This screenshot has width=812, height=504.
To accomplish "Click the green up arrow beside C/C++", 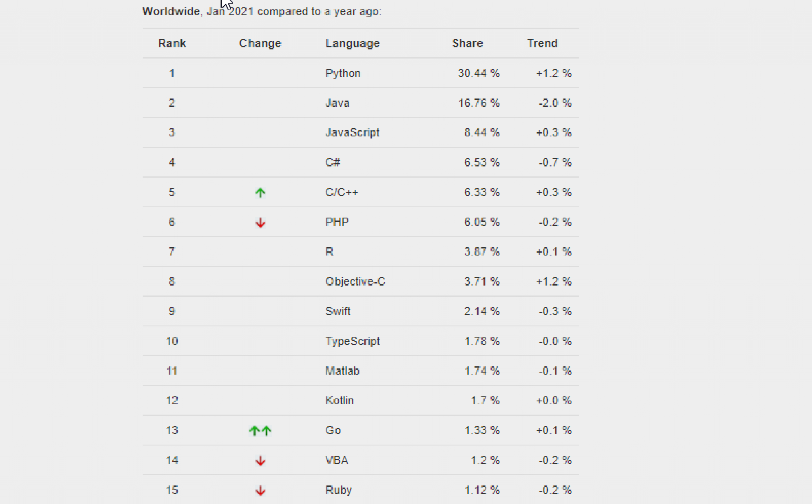I will (260, 193).
